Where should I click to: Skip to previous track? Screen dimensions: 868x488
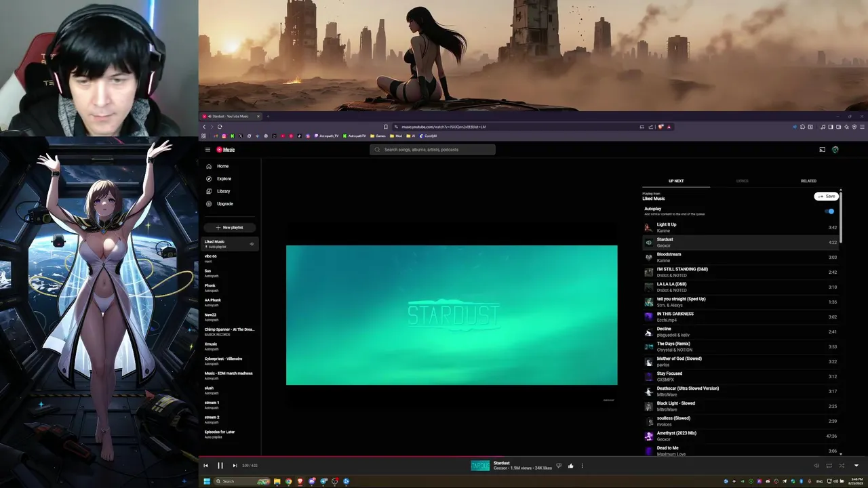pyautogui.click(x=205, y=466)
